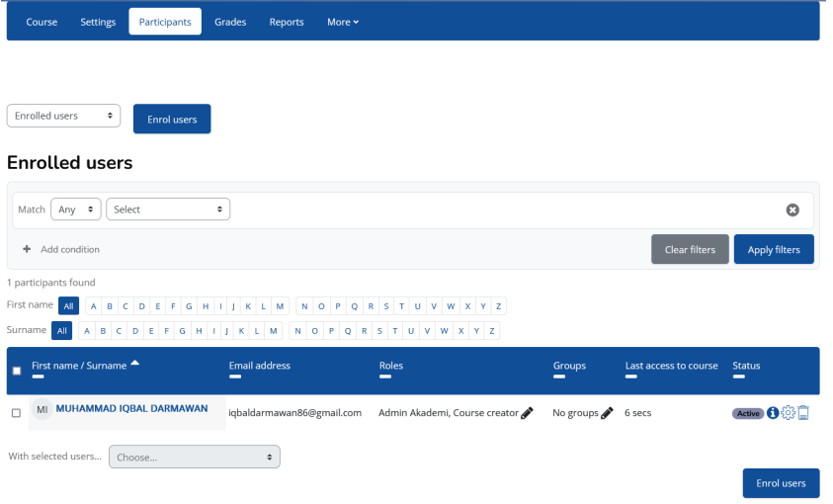This screenshot has width=833, height=504.
Task: Select the checkbox for Muhammad Iqbal Darmawan
Action: pos(16,413)
